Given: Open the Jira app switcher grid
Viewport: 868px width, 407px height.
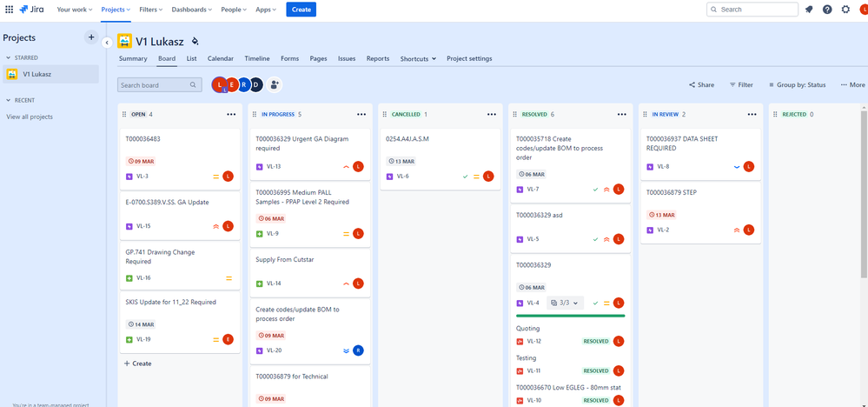Looking at the screenshot, I should click(x=9, y=10).
